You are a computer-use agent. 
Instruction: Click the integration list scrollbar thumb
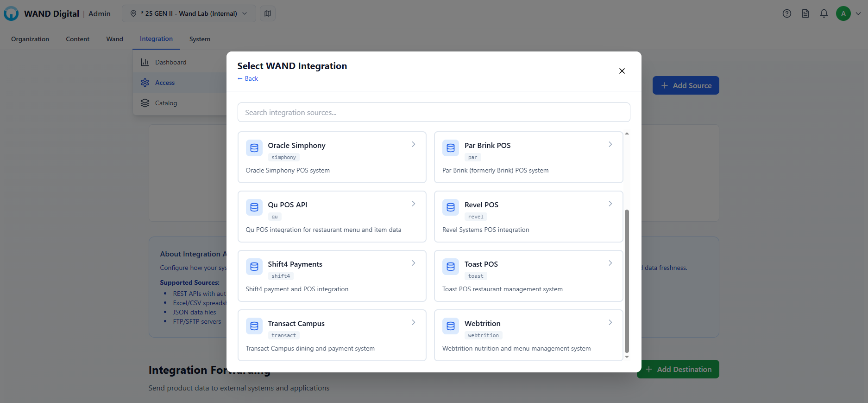(627, 281)
